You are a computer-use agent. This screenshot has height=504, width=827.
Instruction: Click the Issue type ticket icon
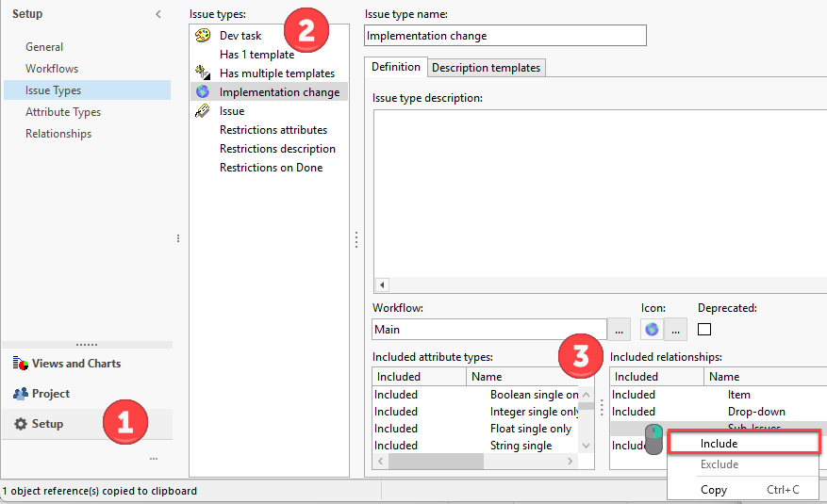coord(203,110)
